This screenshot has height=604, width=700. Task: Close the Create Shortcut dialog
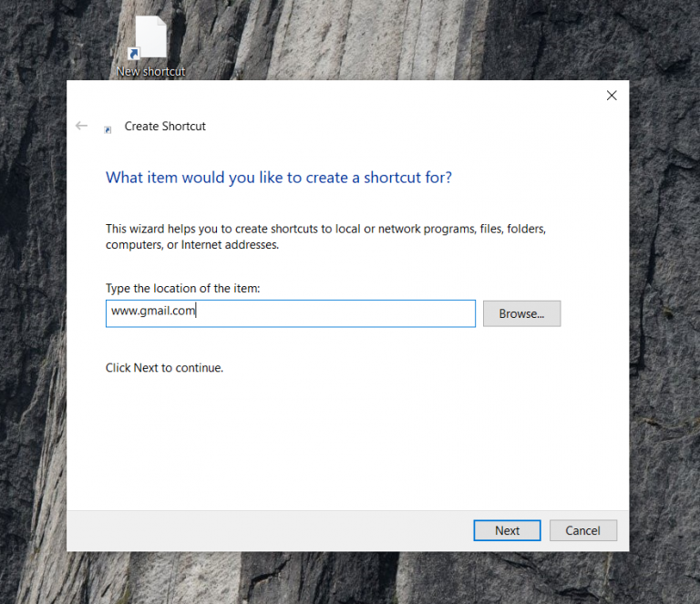point(612,96)
